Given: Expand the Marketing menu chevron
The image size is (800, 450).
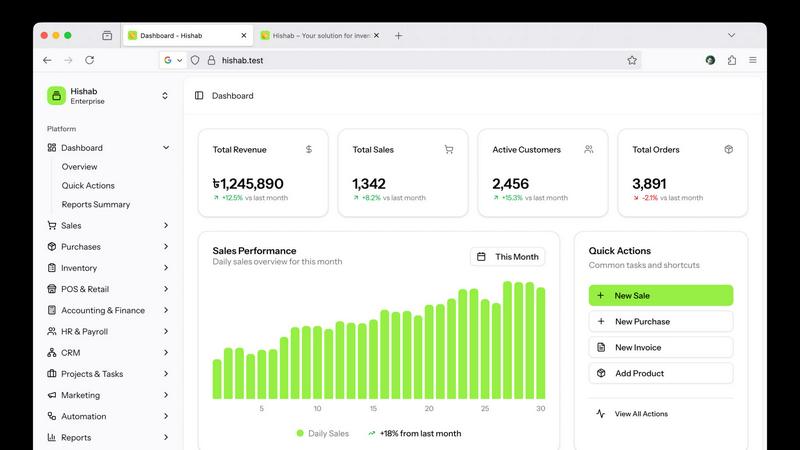Looking at the screenshot, I should (x=166, y=395).
